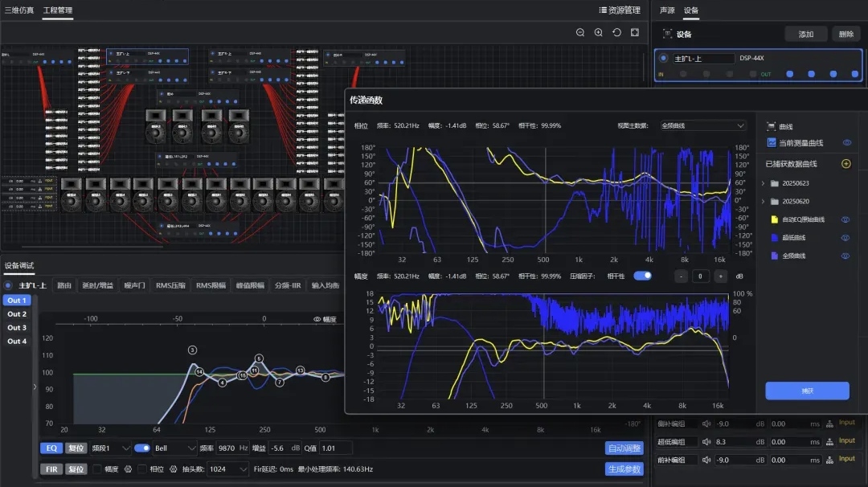
Task: Open the Bell filter type dropdown
Action: tap(174, 448)
